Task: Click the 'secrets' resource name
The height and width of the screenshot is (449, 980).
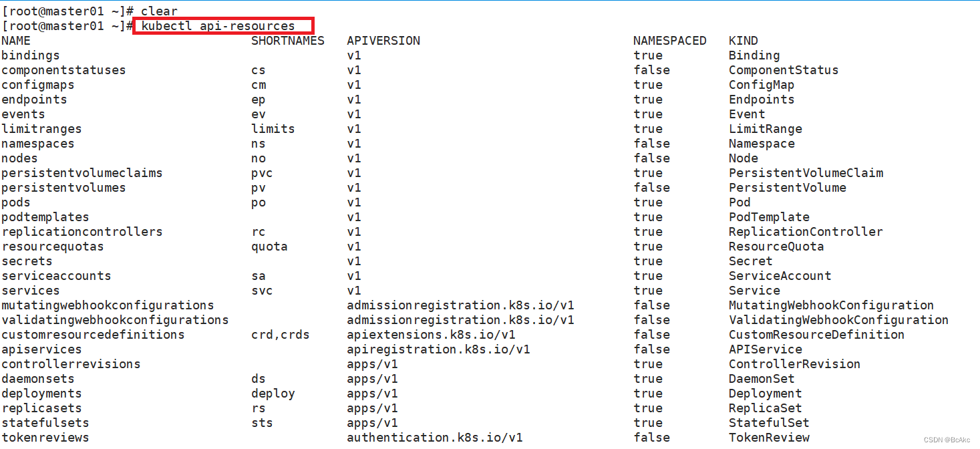Action: click(x=27, y=261)
